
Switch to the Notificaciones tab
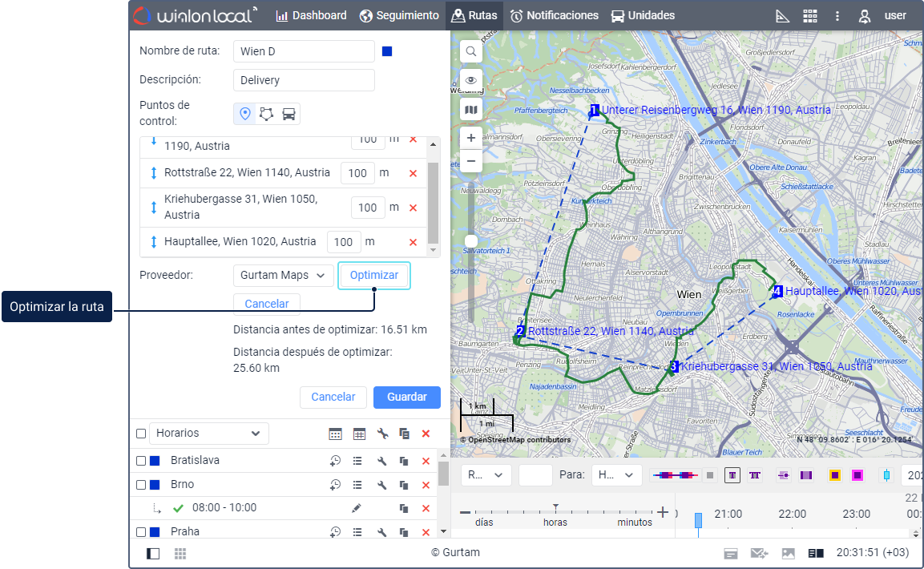click(555, 15)
